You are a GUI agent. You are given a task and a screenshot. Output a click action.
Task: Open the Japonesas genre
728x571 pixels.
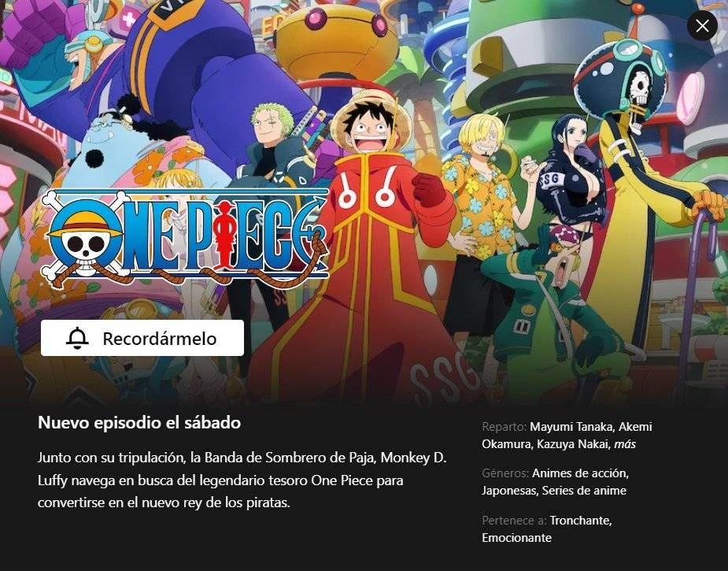click(x=509, y=491)
